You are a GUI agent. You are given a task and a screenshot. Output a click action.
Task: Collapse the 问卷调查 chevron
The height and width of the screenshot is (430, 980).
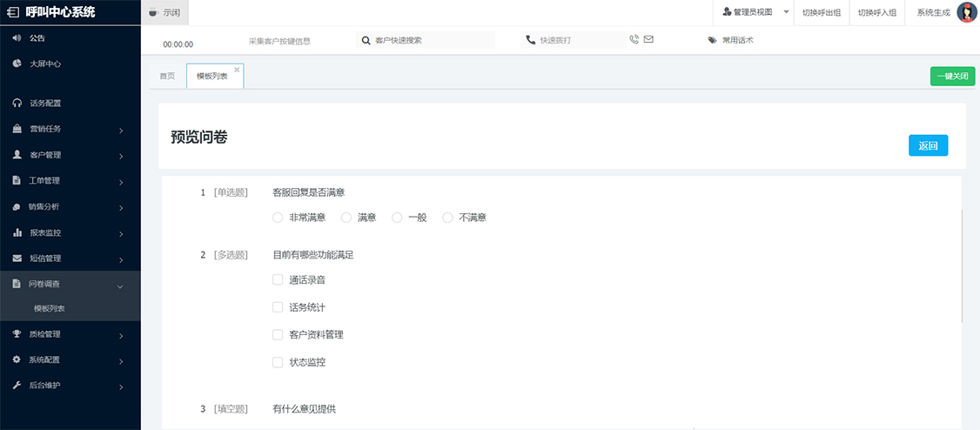[x=121, y=286]
